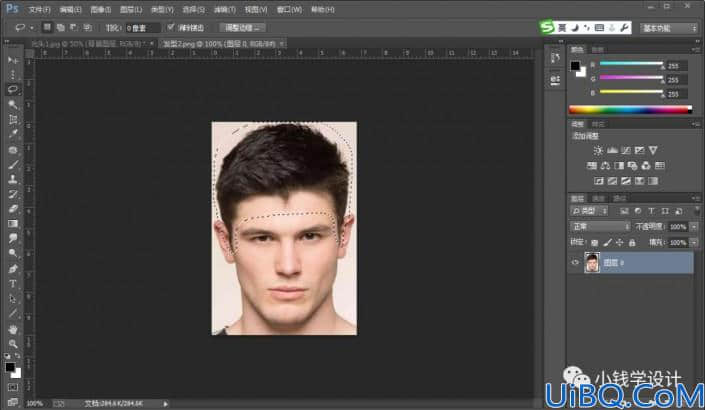Toggle intersect with selection mode
705x410 pixels.
[88, 27]
